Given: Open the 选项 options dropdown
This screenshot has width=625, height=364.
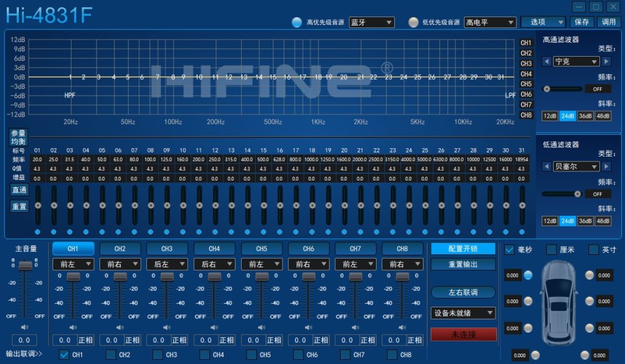Looking at the screenshot, I should click(x=544, y=22).
